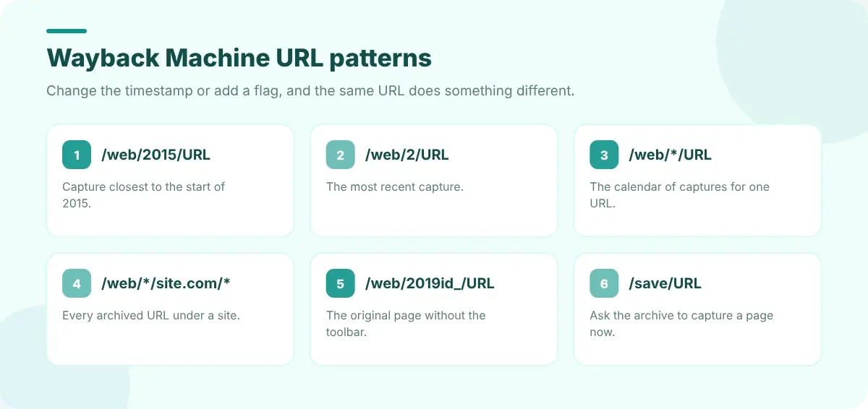This screenshot has height=409, width=868.
Task: Select the /save/URL pattern heading
Action: (x=665, y=283)
